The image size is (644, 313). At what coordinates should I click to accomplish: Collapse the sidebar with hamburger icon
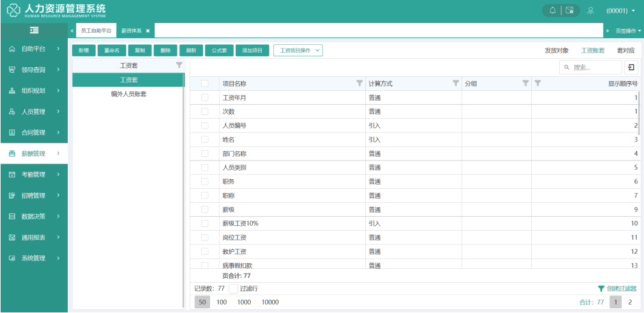click(34, 30)
